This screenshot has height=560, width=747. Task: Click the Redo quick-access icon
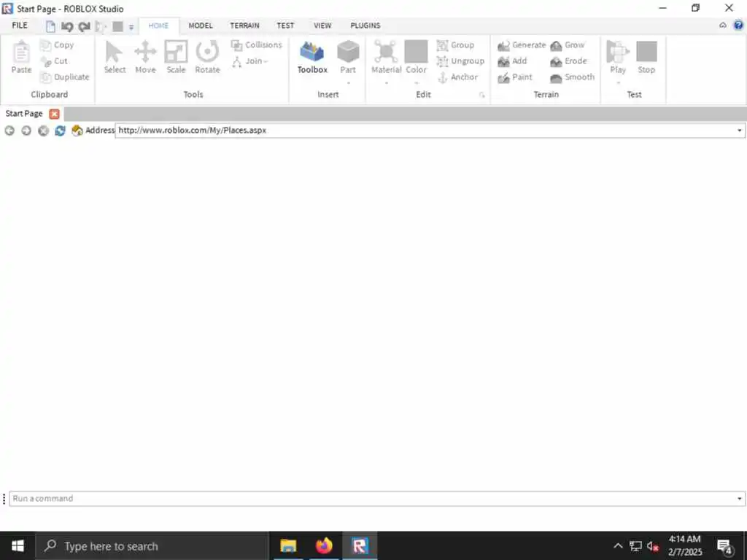coord(85,27)
